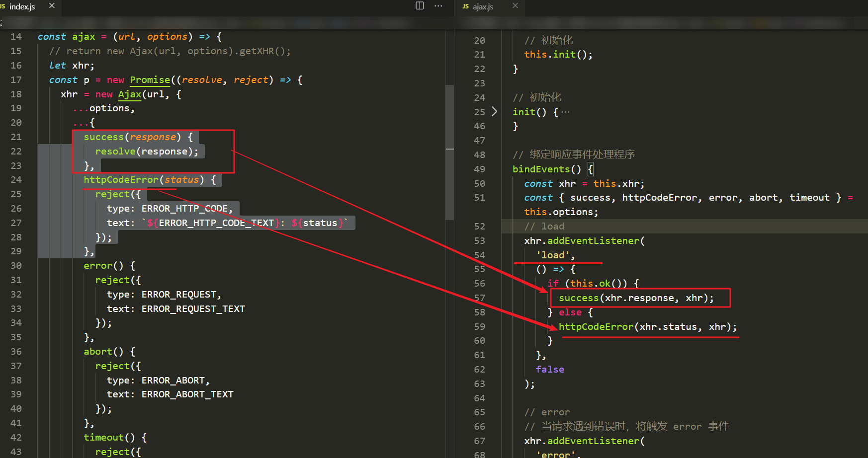The width and height of the screenshot is (868, 458).
Task: Click 'error() {' method on line 30
Action: click(109, 266)
